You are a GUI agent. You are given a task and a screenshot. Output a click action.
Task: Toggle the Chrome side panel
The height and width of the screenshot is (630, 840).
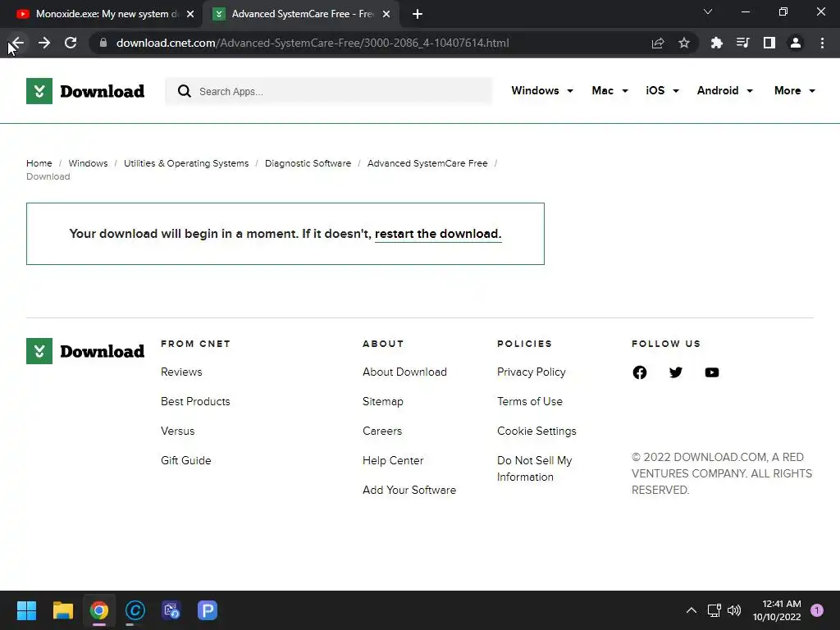769,43
